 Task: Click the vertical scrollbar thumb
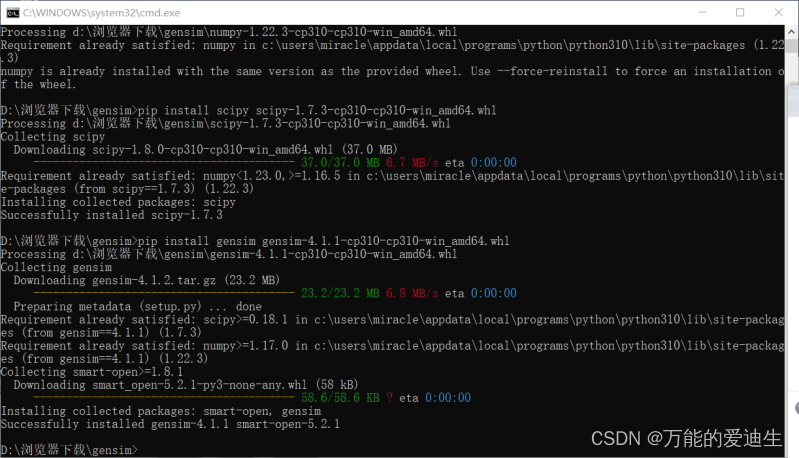[791, 47]
